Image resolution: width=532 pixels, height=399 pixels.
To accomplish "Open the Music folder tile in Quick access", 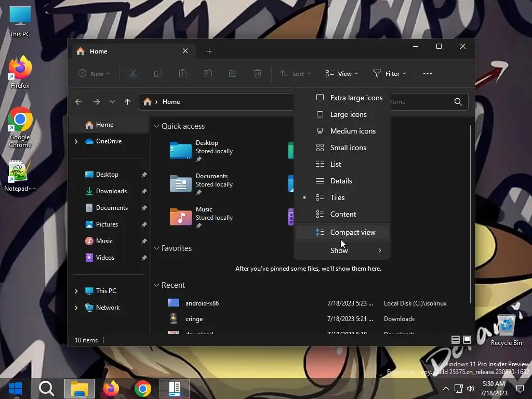I will (202, 218).
